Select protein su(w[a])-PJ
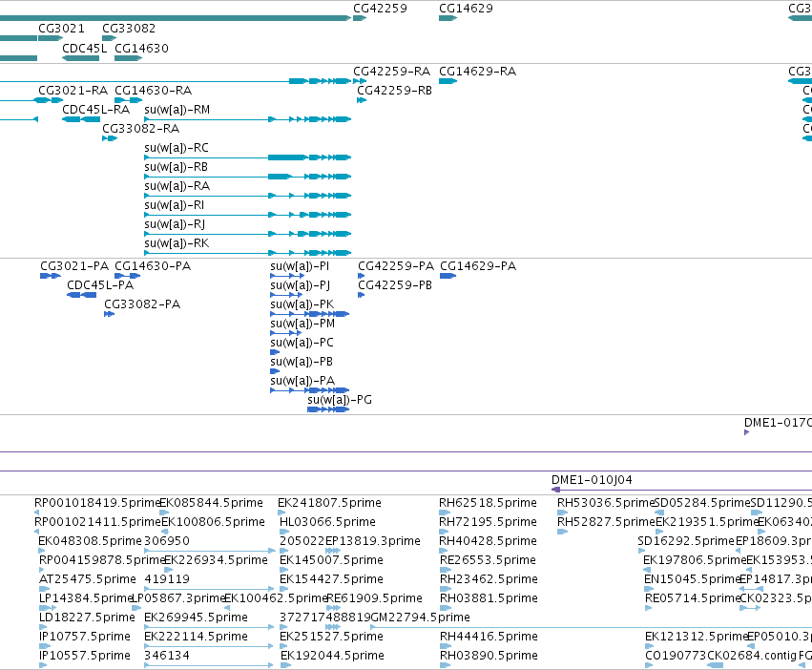Image resolution: width=812 pixels, height=670 pixels. pos(300,285)
